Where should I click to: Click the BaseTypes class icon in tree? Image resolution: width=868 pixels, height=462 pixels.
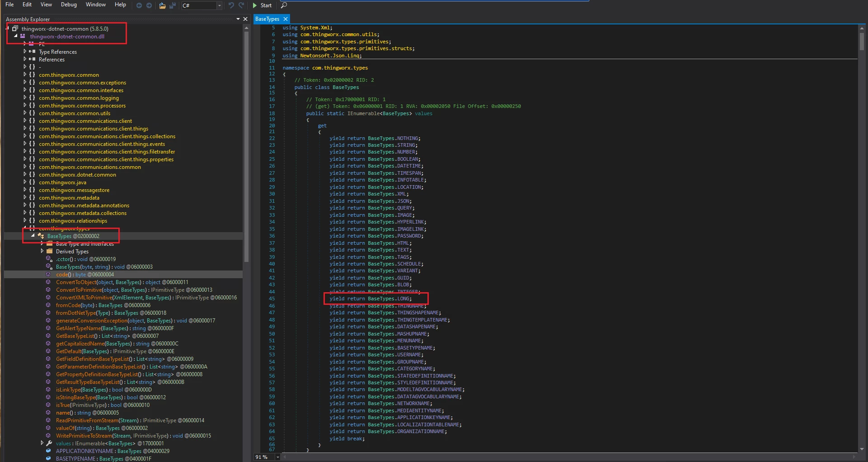pos(41,236)
